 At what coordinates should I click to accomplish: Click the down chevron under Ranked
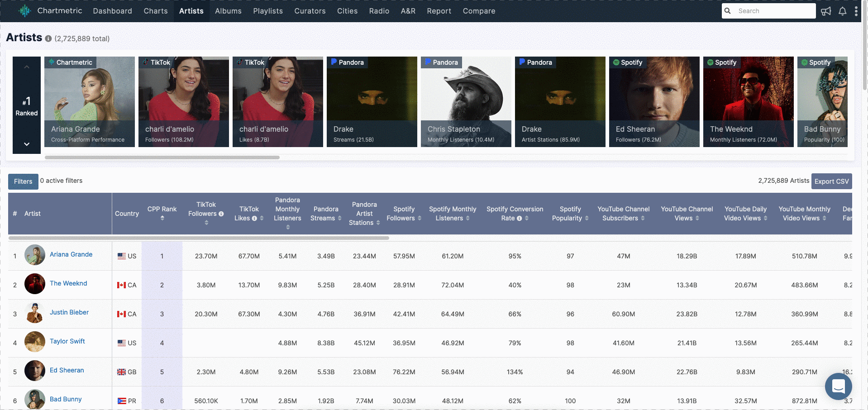27,144
